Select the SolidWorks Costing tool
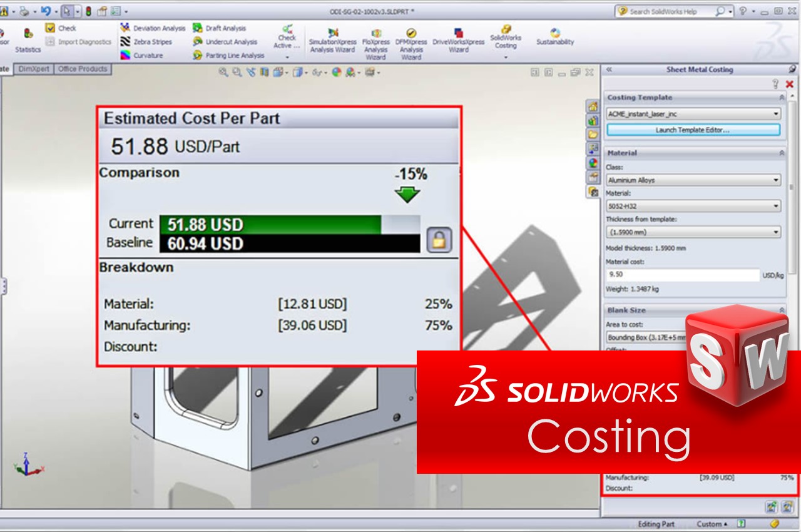This screenshot has width=801, height=532. [506, 38]
